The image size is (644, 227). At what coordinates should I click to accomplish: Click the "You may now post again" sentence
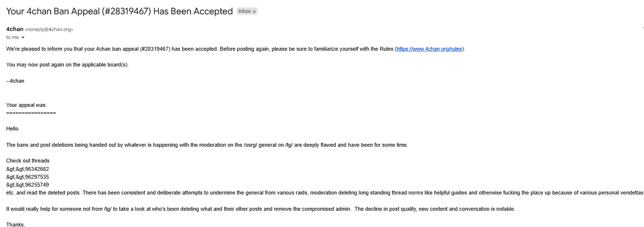click(x=67, y=65)
